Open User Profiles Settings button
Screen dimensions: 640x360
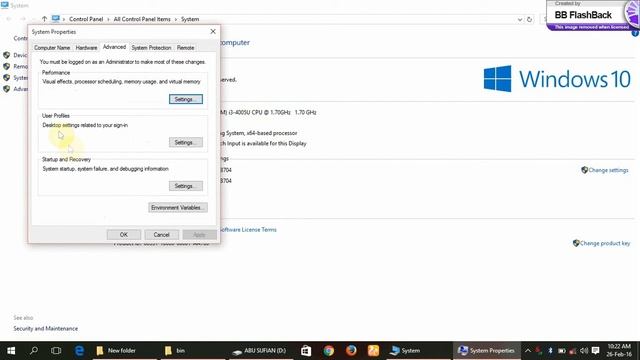(x=186, y=142)
